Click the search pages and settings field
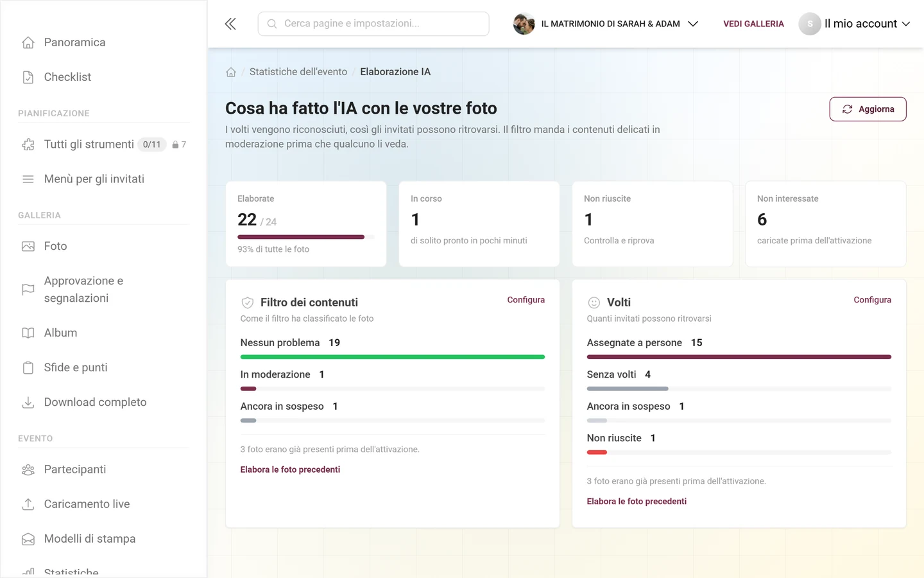Viewport: 924px width, 578px height. point(373,24)
